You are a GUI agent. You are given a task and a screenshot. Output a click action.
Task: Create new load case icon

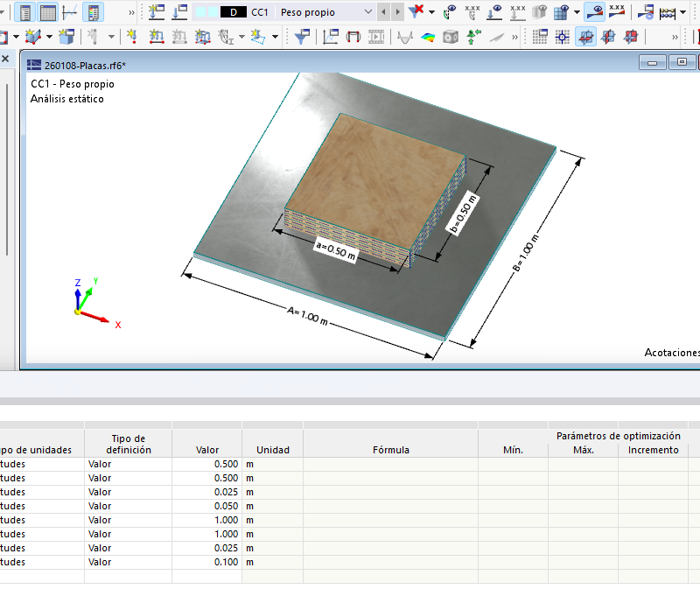(x=157, y=12)
